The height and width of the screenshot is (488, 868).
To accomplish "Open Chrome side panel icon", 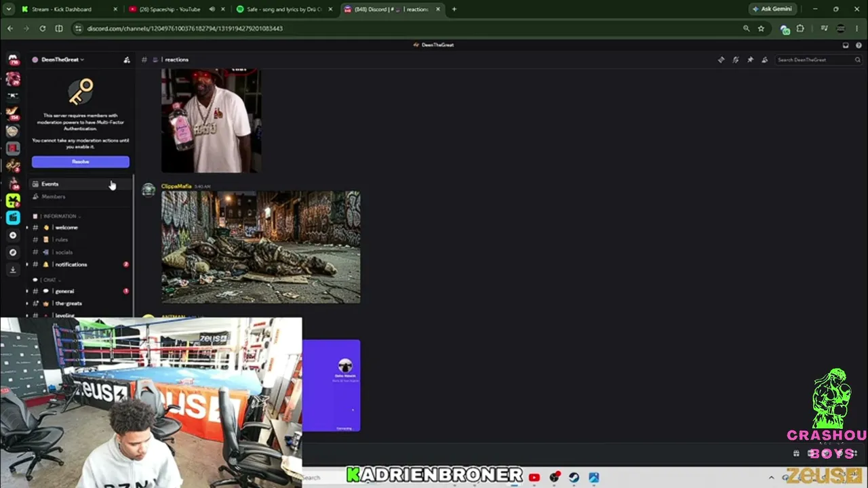I will (59, 28).
